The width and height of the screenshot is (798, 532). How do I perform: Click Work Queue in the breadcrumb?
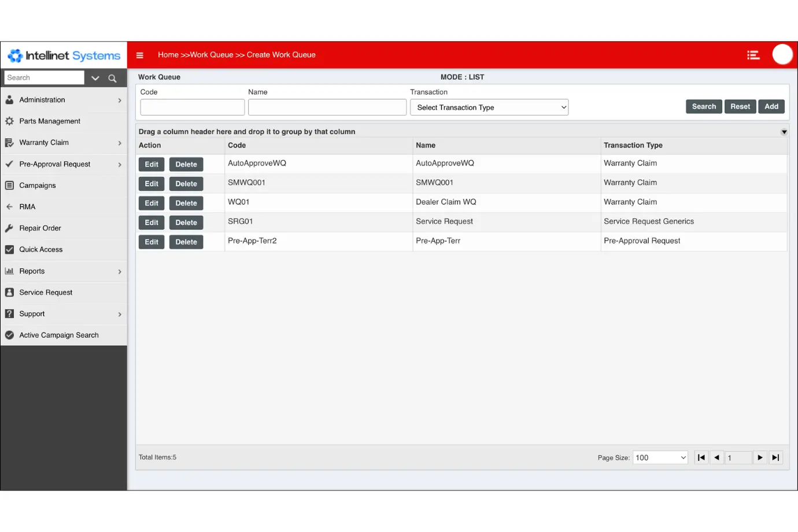coord(212,55)
